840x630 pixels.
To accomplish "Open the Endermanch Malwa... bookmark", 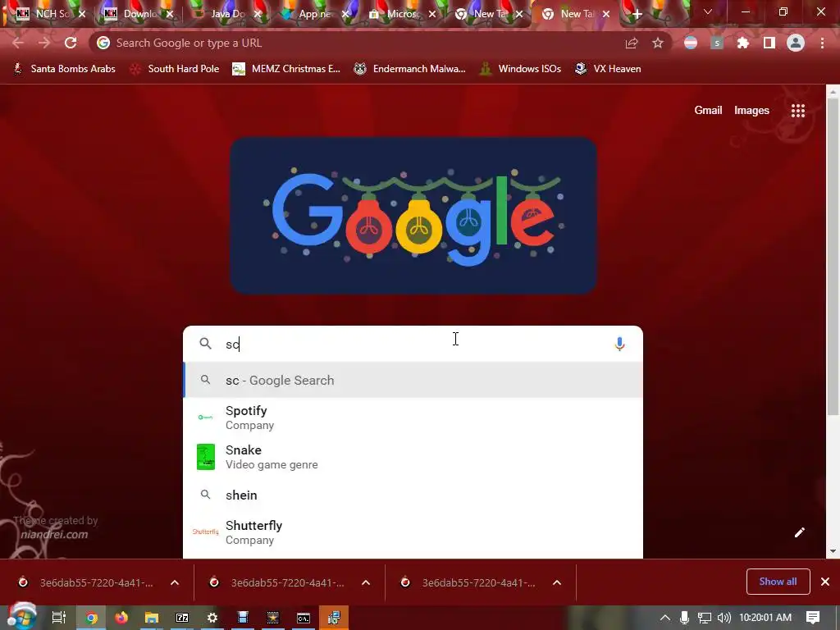I will pos(410,69).
